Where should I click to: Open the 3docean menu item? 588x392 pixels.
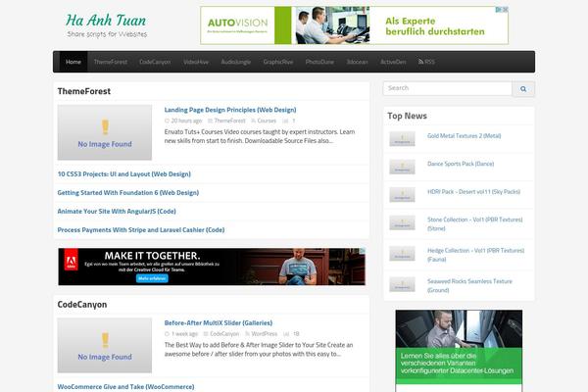pos(357,62)
